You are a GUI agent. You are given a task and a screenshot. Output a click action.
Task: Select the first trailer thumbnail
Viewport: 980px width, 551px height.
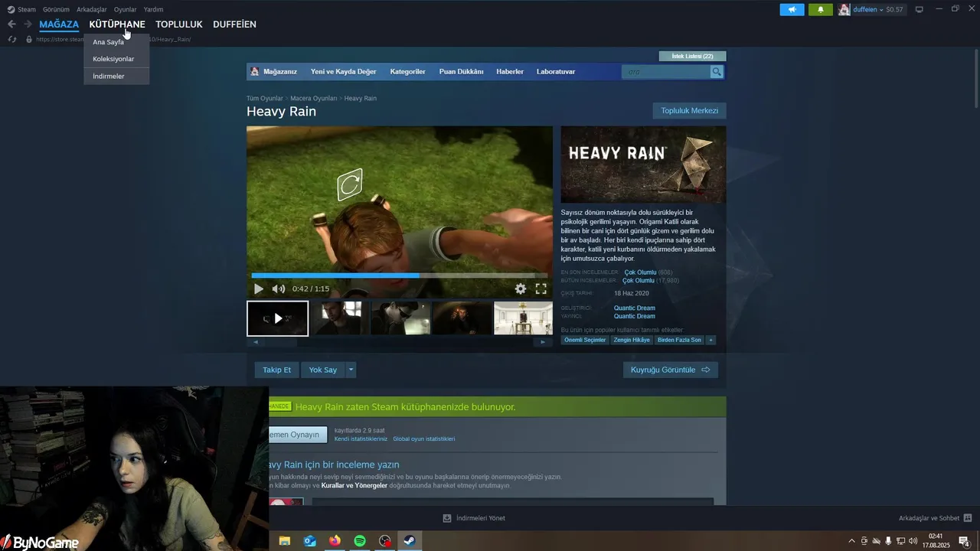point(277,318)
